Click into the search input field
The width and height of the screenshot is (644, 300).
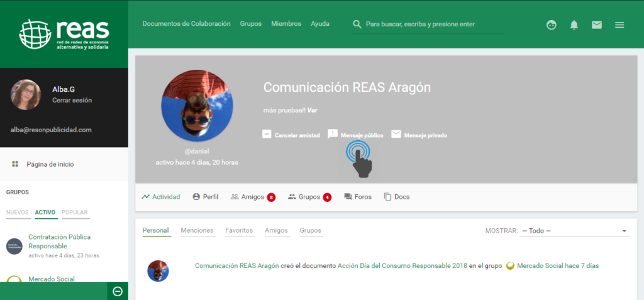tap(434, 25)
